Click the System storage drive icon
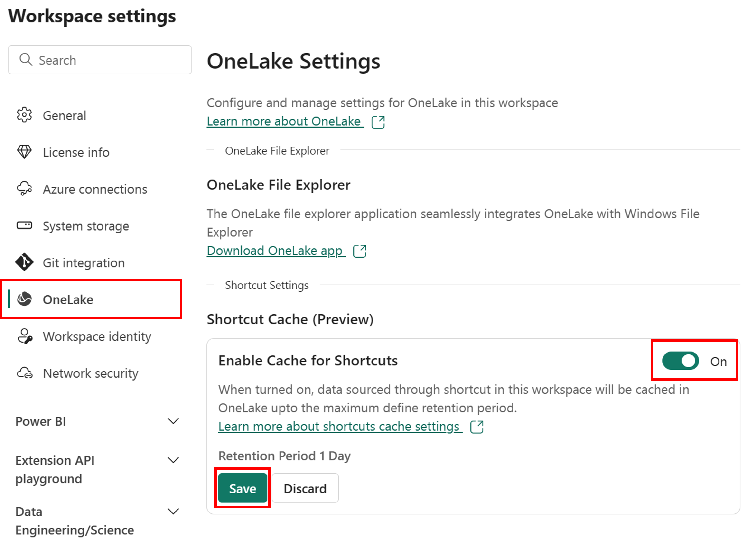 click(24, 226)
